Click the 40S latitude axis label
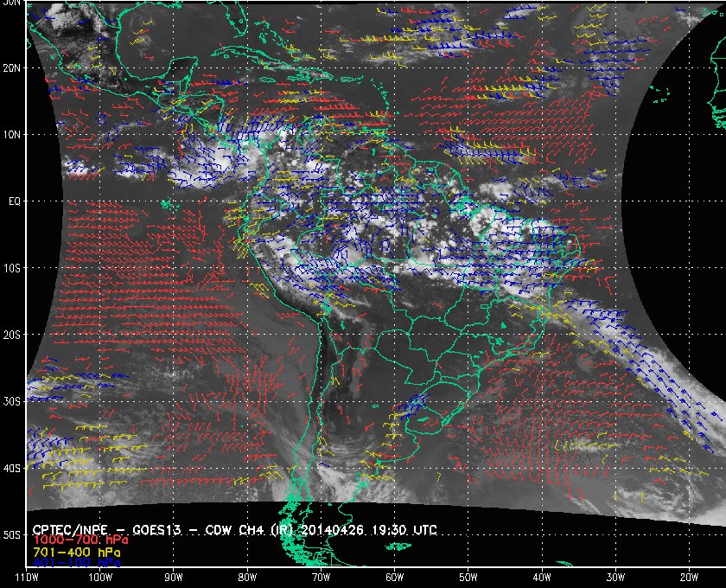 click(x=12, y=468)
